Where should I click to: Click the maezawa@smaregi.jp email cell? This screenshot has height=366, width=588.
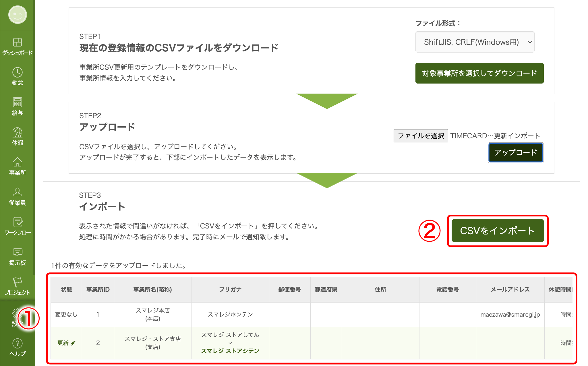510,315
